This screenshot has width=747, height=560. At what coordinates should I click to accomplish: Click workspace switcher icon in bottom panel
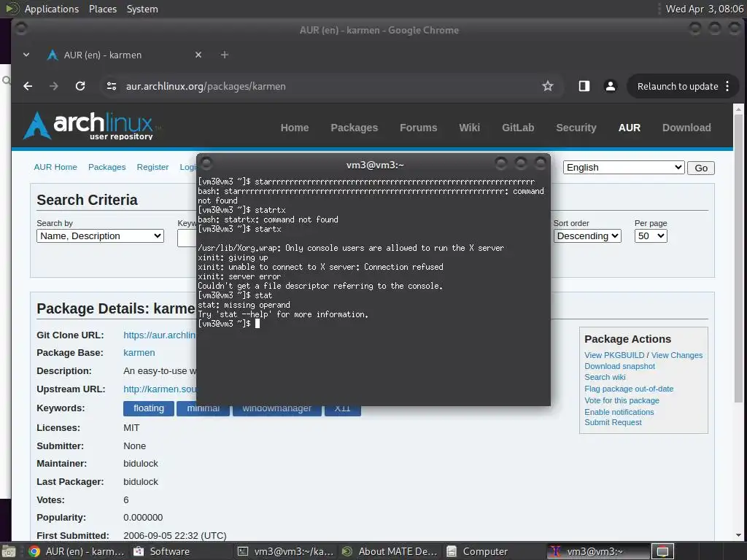662,551
